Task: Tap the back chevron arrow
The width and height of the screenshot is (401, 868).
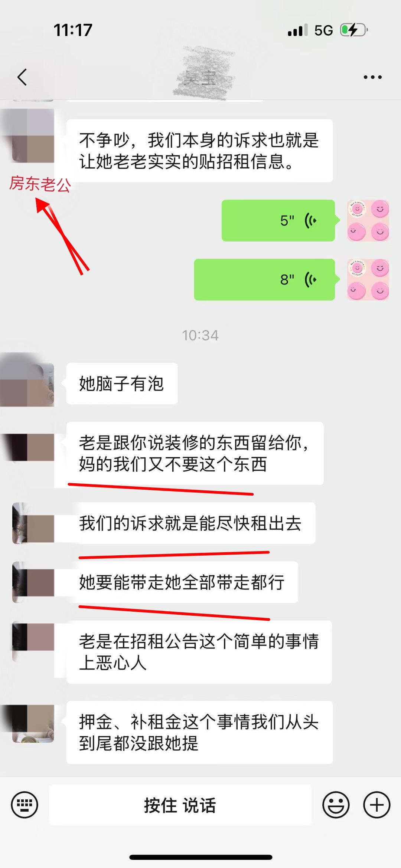Action: tap(22, 77)
